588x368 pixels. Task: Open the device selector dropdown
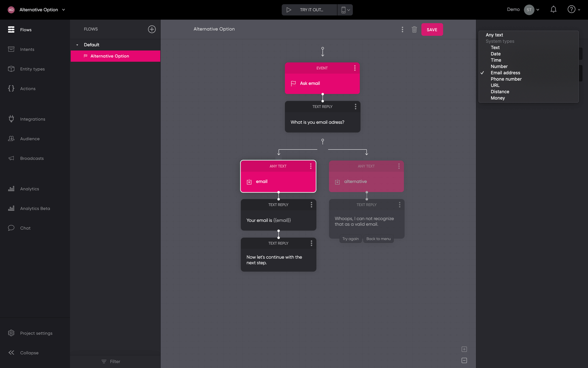[x=345, y=10]
